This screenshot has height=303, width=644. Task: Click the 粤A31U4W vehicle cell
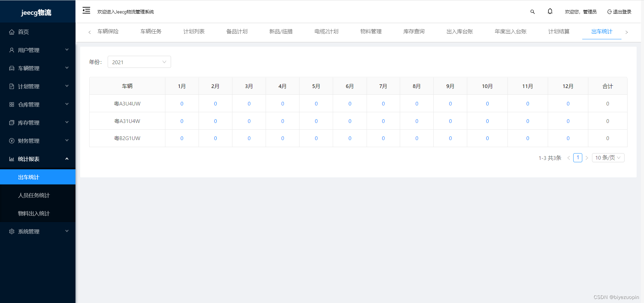pos(127,121)
